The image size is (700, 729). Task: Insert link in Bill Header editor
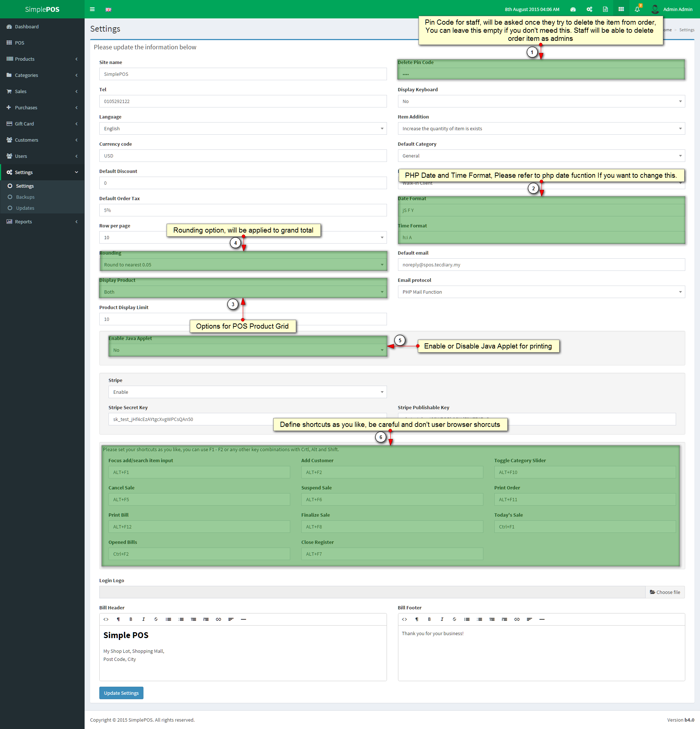point(218,619)
